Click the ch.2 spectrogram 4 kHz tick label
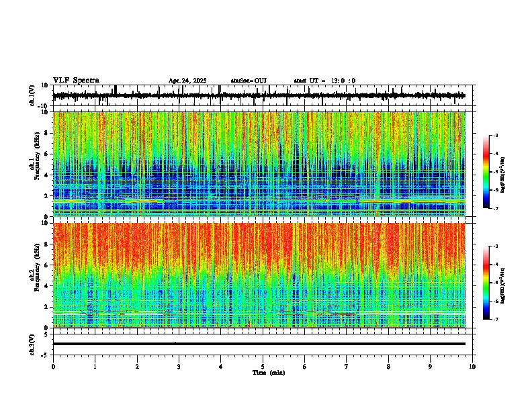Image resolution: width=532 pixels, height=411 pixels. point(47,286)
